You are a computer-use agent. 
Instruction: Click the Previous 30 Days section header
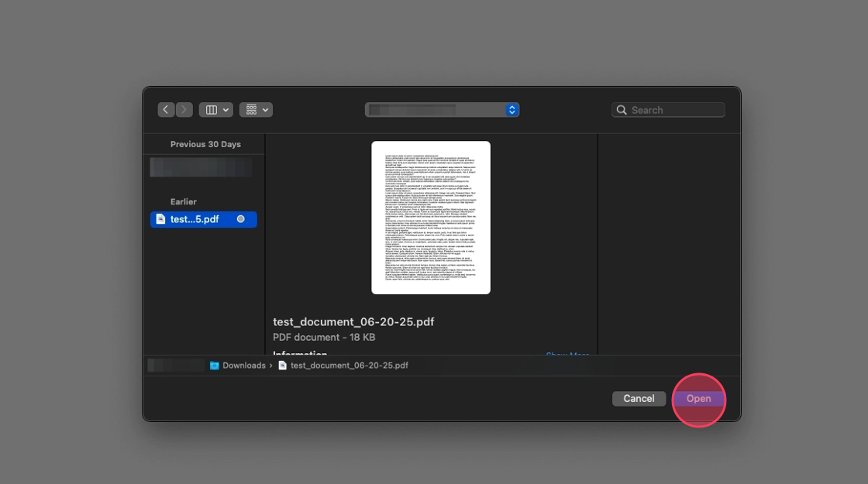point(205,144)
